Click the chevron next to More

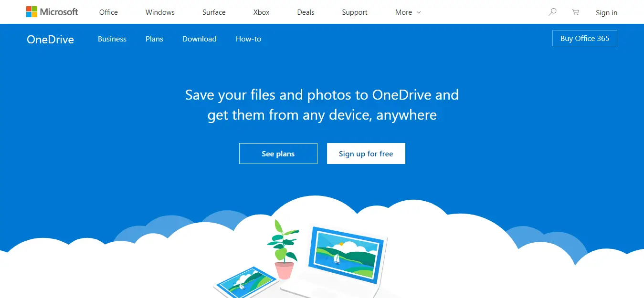coord(419,12)
